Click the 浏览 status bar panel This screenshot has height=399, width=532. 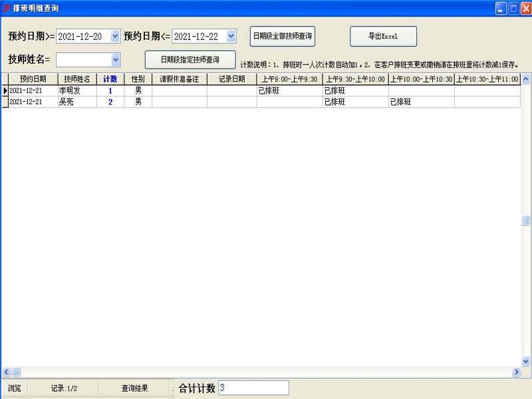(14, 388)
